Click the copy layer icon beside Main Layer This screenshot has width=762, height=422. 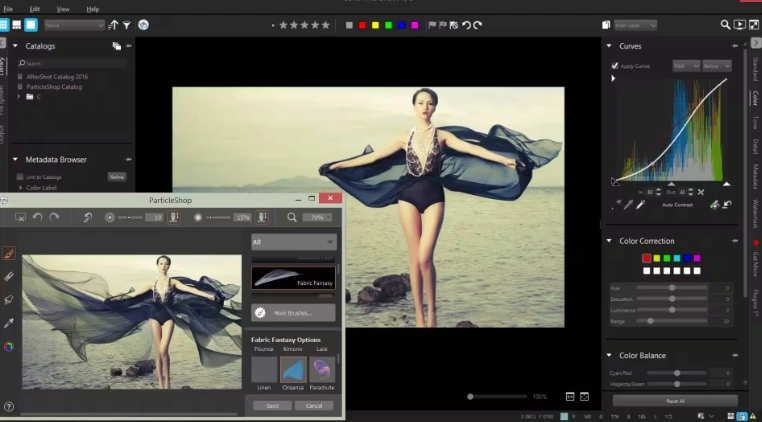point(606,25)
